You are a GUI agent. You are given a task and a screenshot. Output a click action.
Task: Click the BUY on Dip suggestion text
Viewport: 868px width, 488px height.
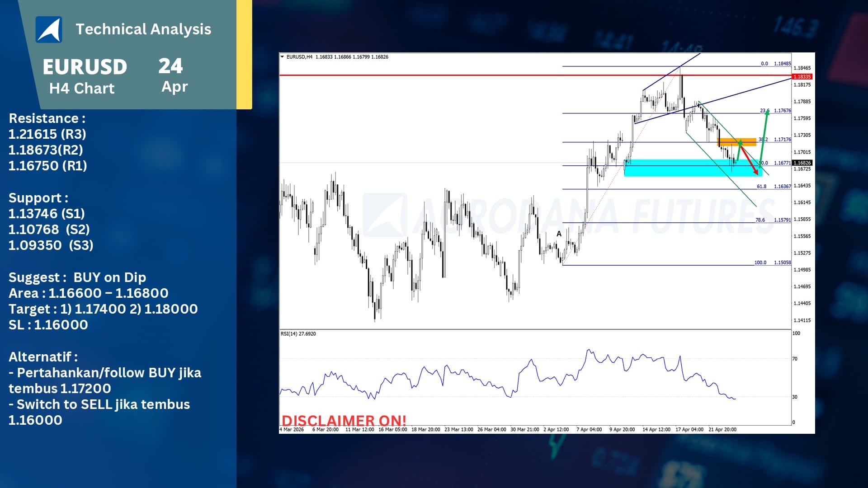pos(110,277)
